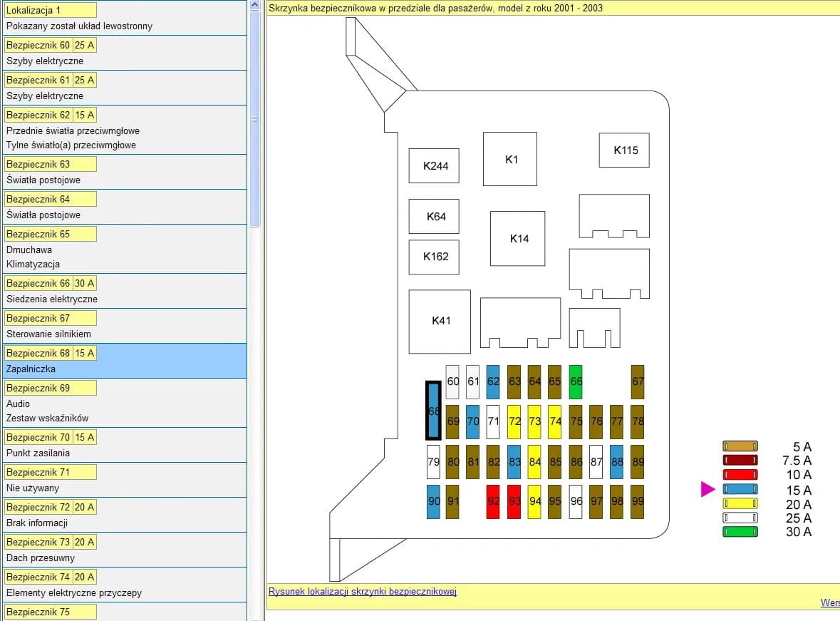Click the 30 A green legend swatch
The height and width of the screenshot is (621, 840).
[x=740, y=532]
